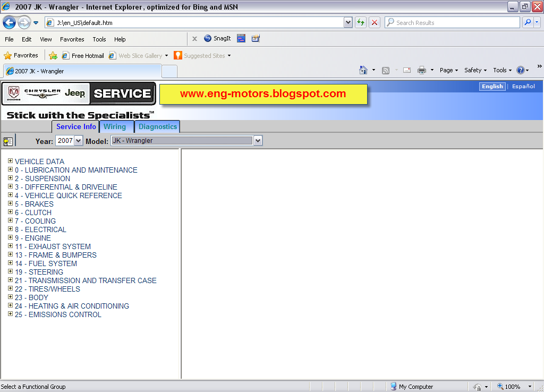Viewport: 544px width, 392px height.
Task: Click the browser Forward arrow button
Action: point(24,23)
